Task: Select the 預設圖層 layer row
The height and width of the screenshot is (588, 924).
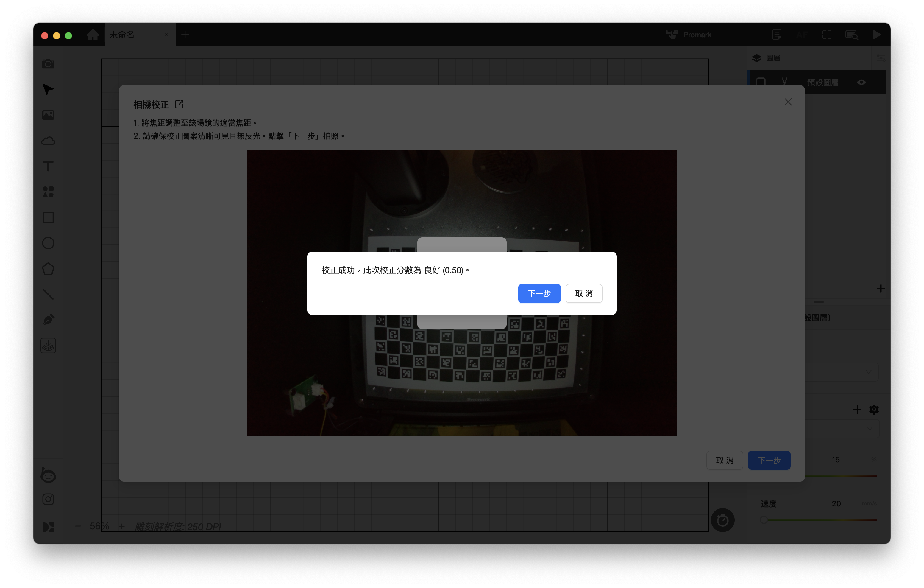Action: pyautogui.click(x=817, y=82)
